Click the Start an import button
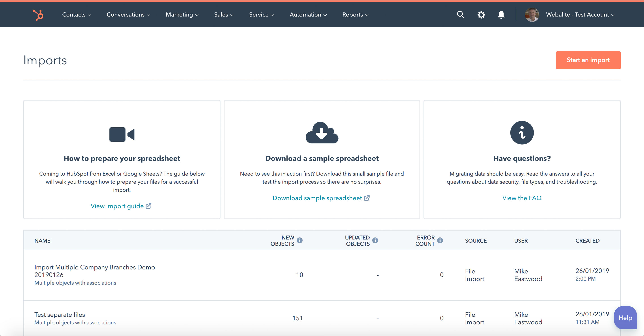The image size is (644, 336). click(x=588, y=60)
